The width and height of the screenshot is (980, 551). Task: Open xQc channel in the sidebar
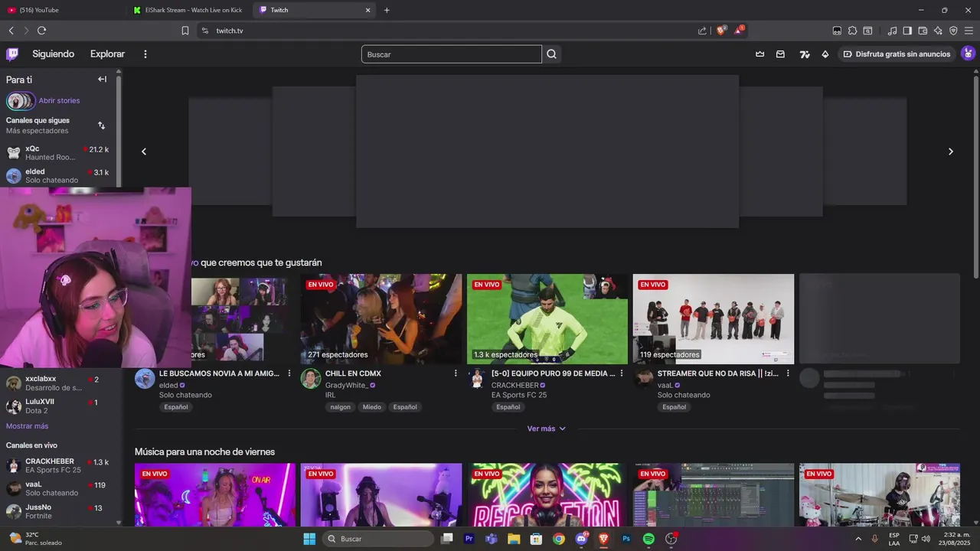point(60,153)
